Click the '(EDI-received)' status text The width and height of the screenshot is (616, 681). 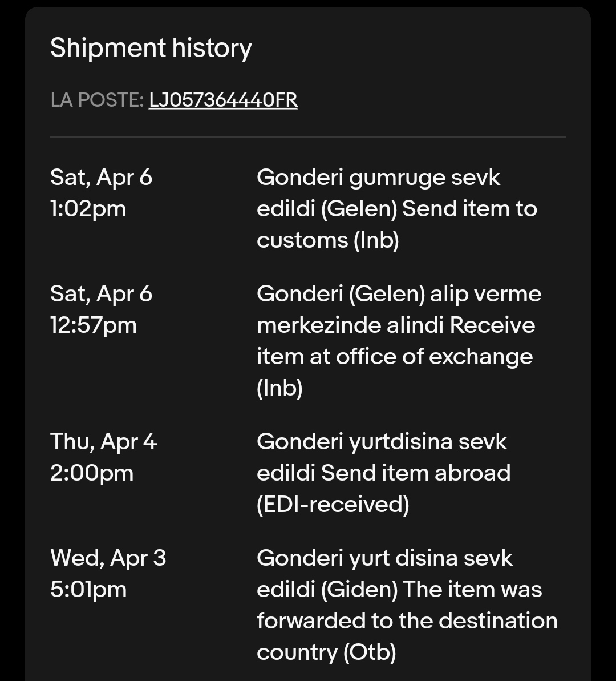point(333,505)
